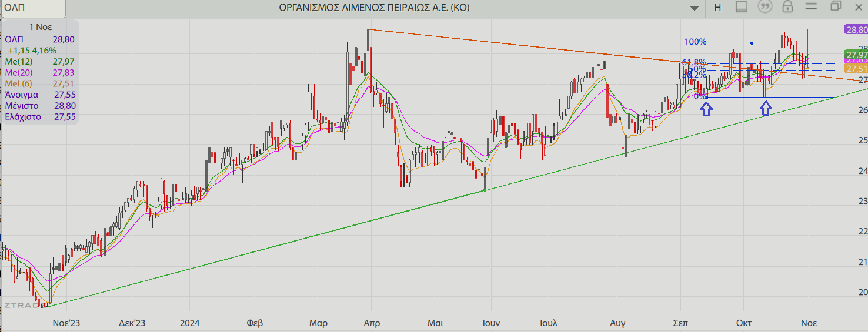Select the Fibonacci 100% level label
868x332 pixels.
pyautogui.click(x=695, y=42)
